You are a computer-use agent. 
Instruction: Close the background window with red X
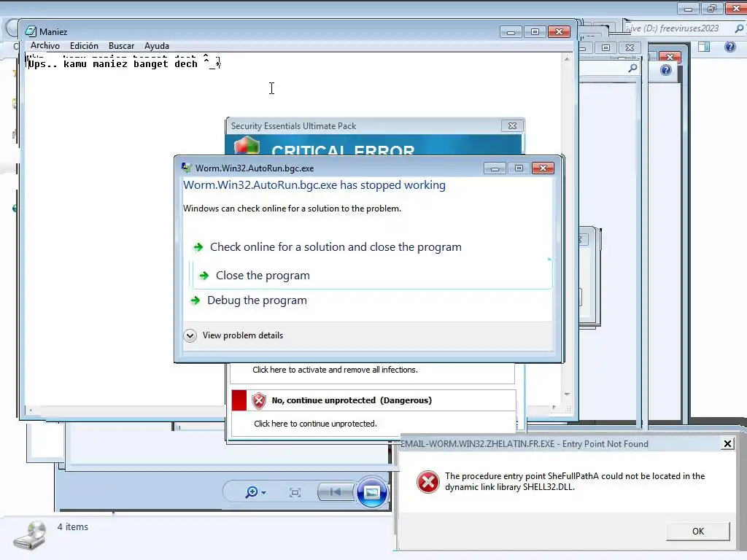pyautogui.click(x=670, y=57)
